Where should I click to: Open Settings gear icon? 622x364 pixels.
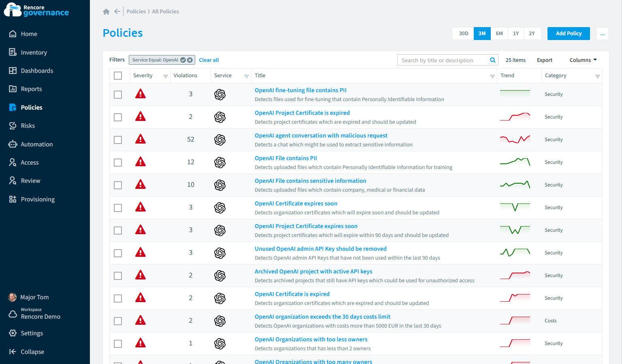[x=13, y=333]
